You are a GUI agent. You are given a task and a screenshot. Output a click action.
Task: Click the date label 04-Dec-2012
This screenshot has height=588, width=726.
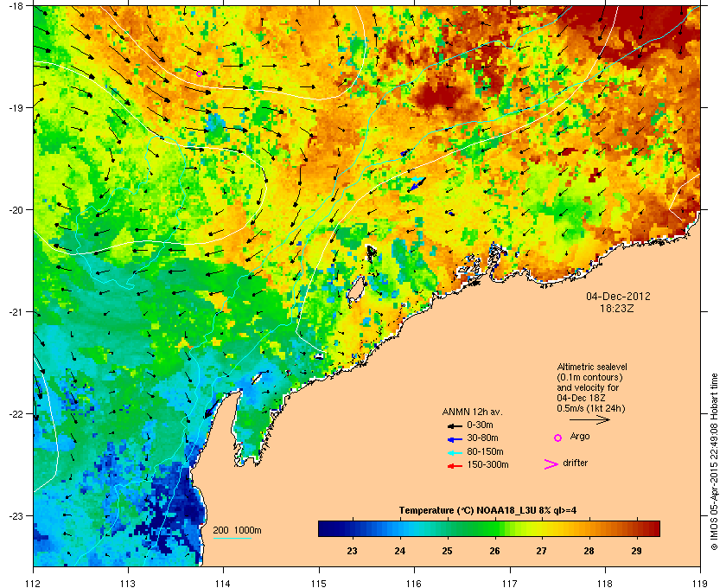(618, 296)
